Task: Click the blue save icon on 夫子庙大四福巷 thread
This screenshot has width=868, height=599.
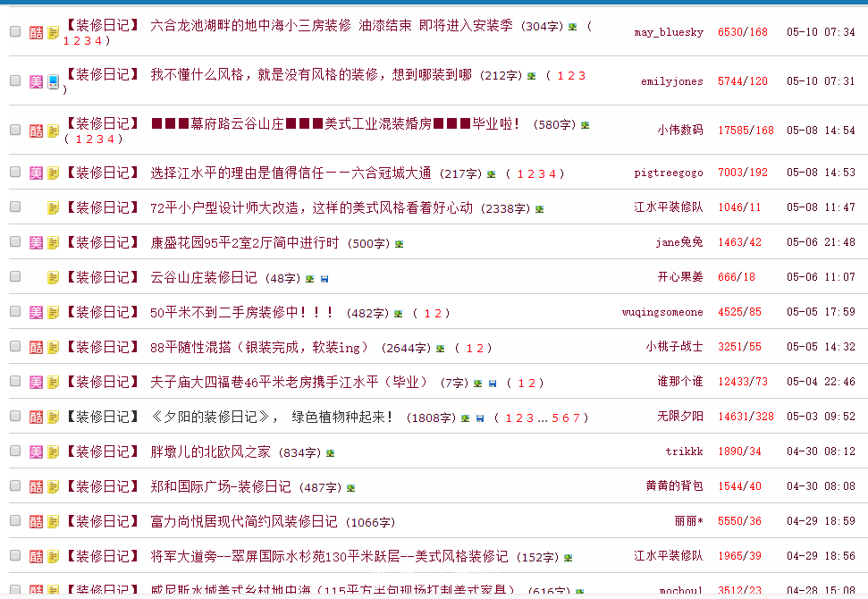Action: click(493, 384)
